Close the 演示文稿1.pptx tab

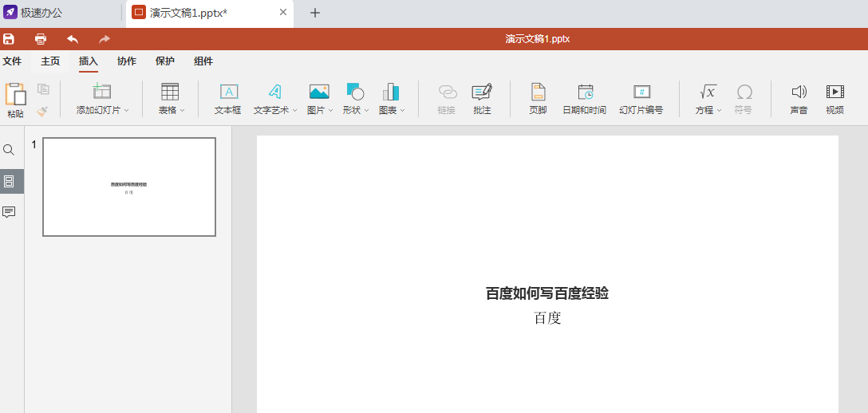point(283,12)
